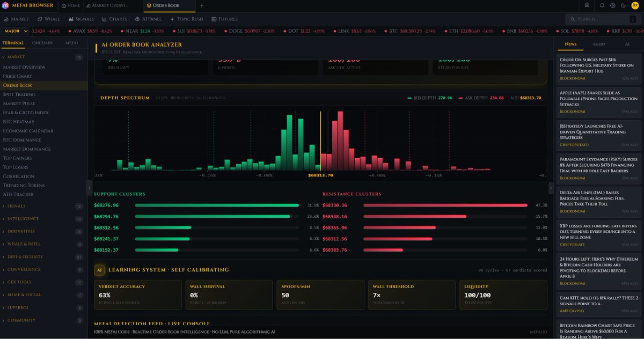Add a new tab with the plus icon

pyautogui.click(x=202, y=5)
